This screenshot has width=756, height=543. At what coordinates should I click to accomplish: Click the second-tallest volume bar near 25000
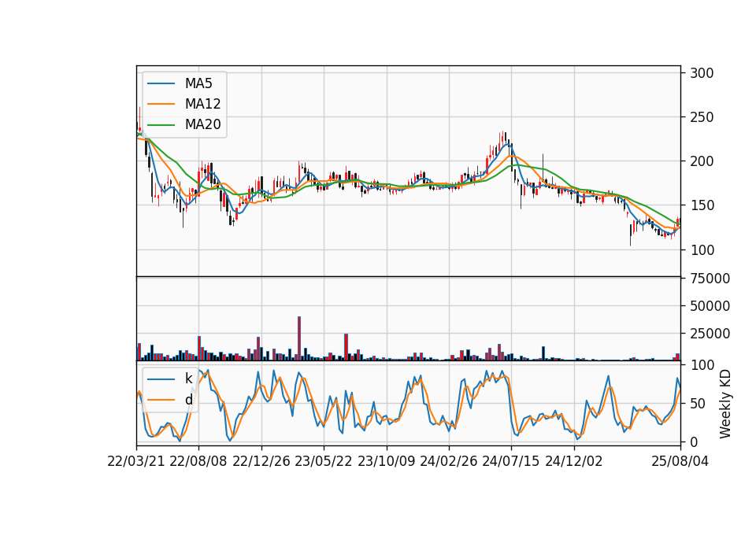(x=346, y=347)
